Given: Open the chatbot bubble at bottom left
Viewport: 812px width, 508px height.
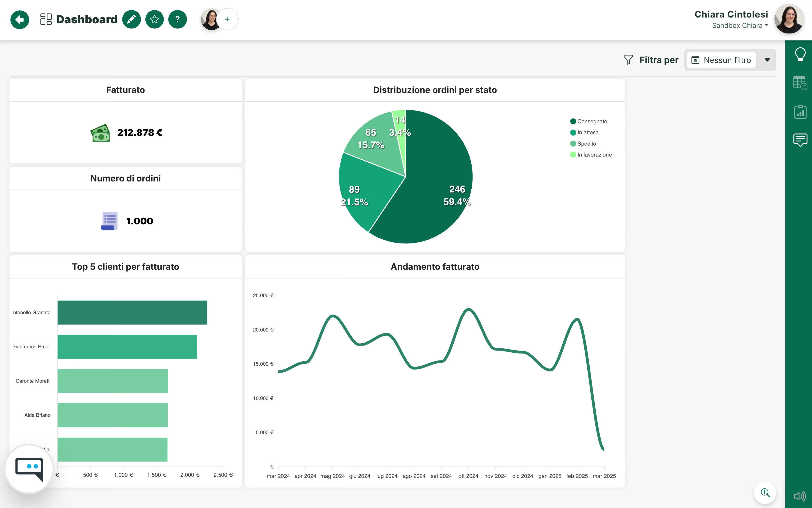Looking at the screenshot, I should [x=29, y=469].
